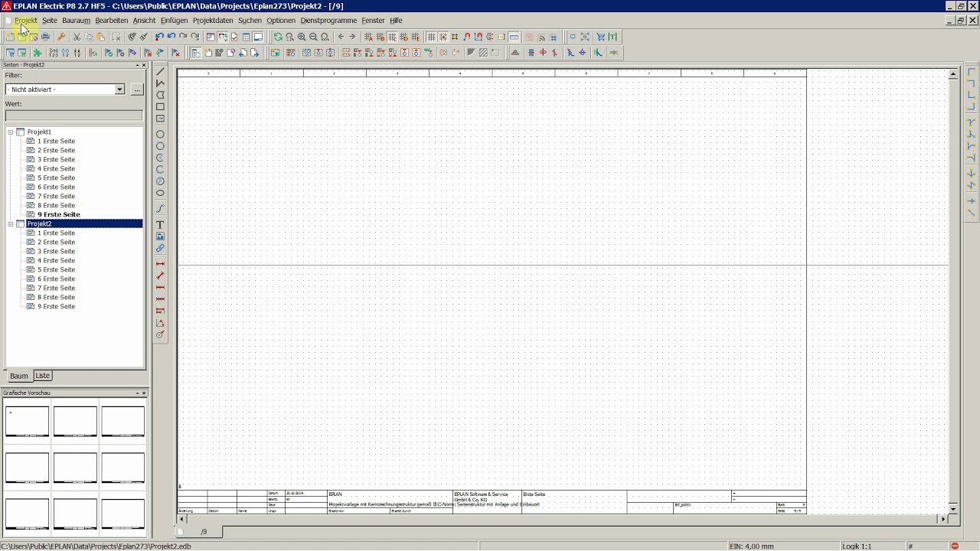
Task: Open the Dienstprogramme menu
Action: pos(328,21)
